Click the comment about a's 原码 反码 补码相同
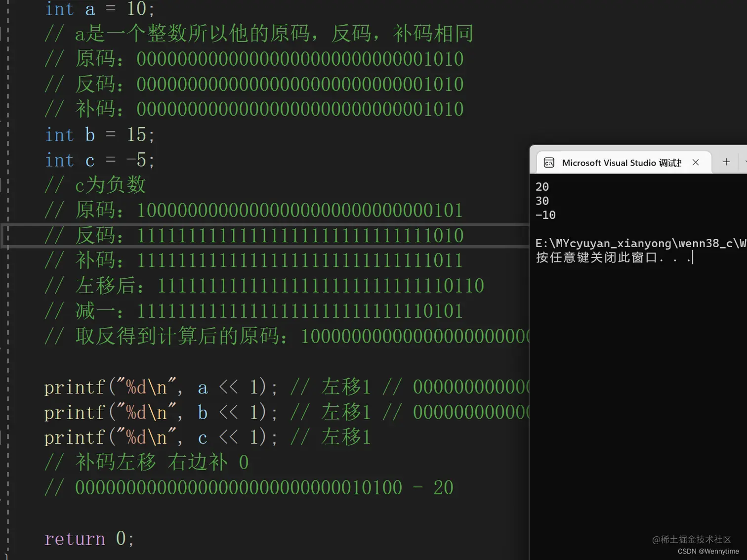The height and width of the screenshot is (560, 747). (x=259, y=33)
